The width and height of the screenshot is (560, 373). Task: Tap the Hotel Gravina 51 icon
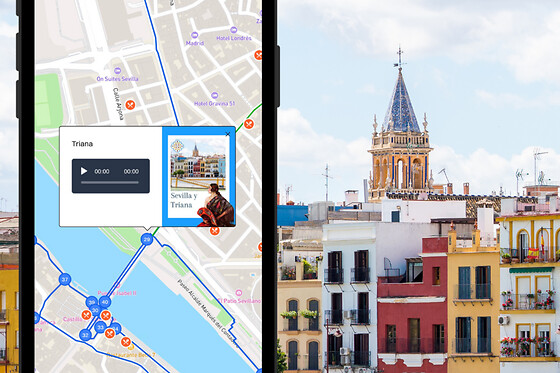(214, 95)
